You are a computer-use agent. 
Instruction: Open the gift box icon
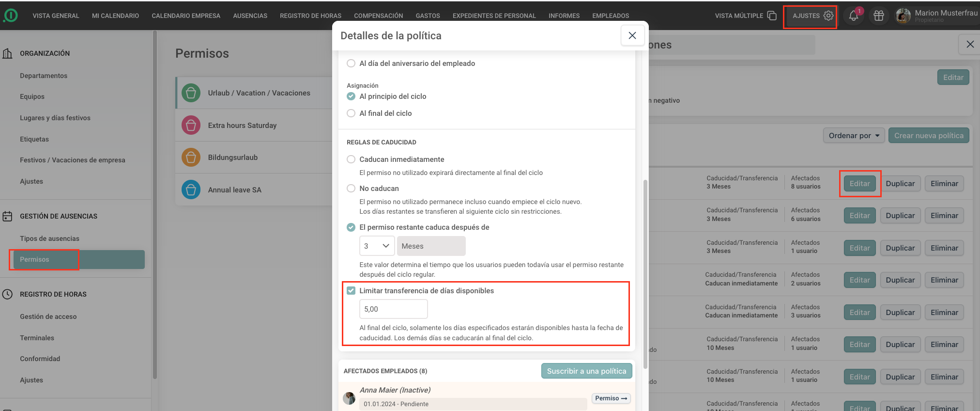879,16
